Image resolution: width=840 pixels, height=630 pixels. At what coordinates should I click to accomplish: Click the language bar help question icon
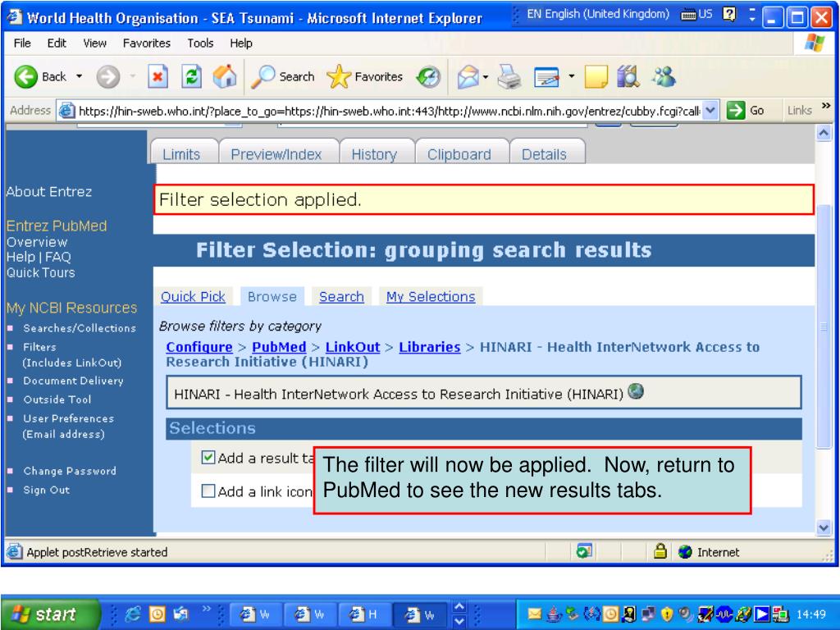click(729, 14)
